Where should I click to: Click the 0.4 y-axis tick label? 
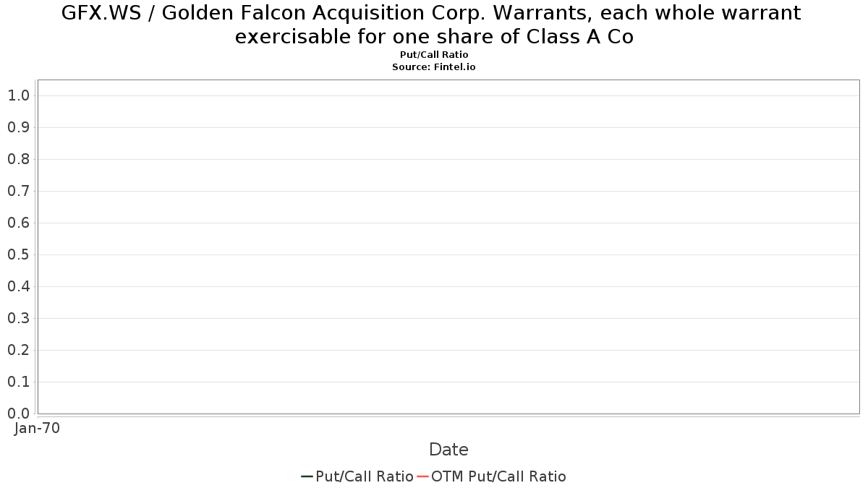tap(18, 286)
